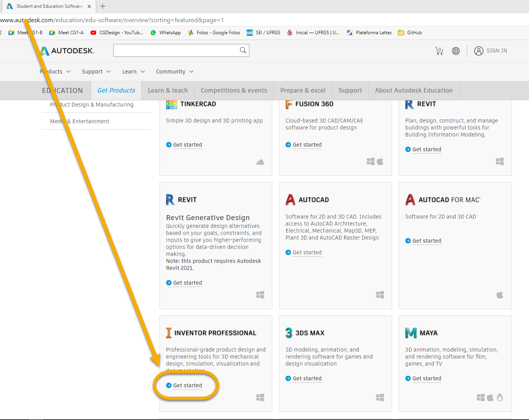
Task: Click the Fusion 360 product icon
Action: tap(289, 104)
